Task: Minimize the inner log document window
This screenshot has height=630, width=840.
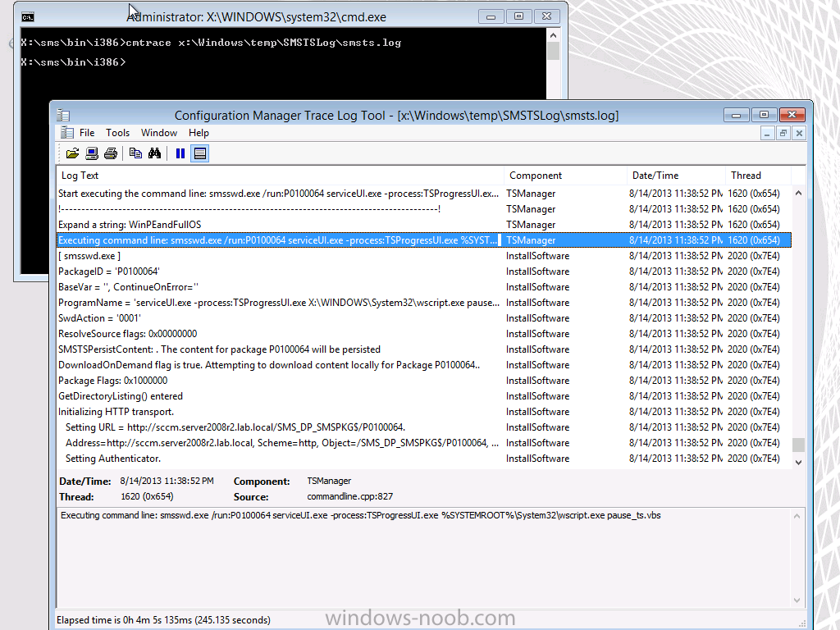Action: tap(767, 134)
